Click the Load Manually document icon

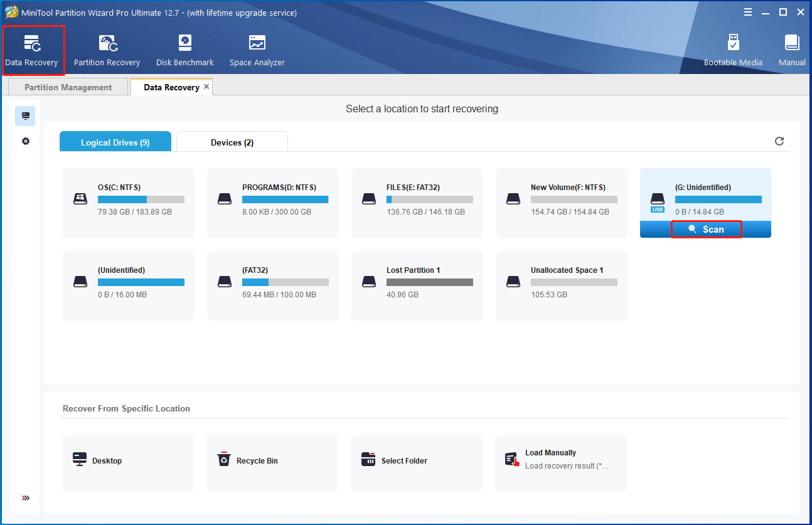click(x=512, y=460)
